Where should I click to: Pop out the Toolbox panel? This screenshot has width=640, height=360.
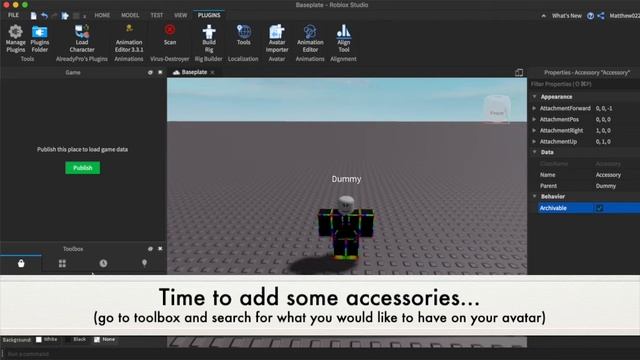click(150, 249)
